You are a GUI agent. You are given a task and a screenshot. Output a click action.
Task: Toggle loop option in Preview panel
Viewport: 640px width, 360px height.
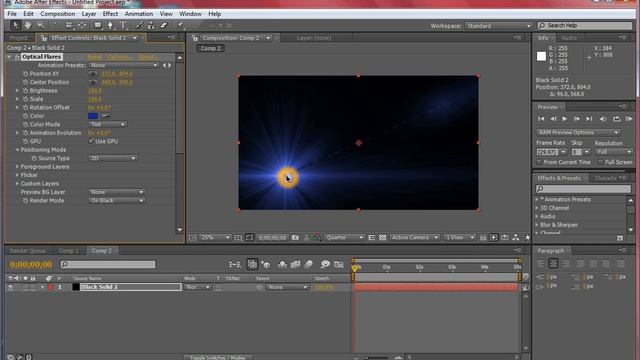[x=616, y=119]
